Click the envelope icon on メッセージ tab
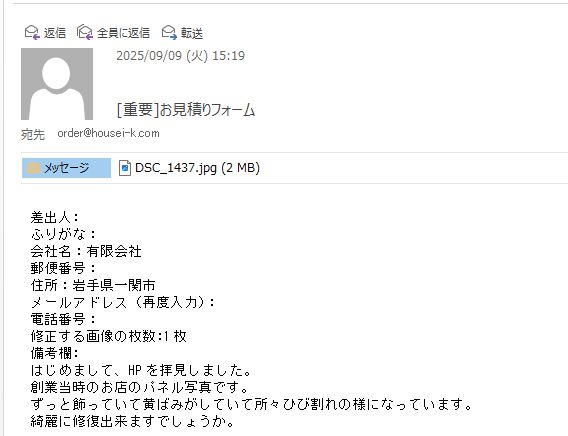 tap(33, 168)
